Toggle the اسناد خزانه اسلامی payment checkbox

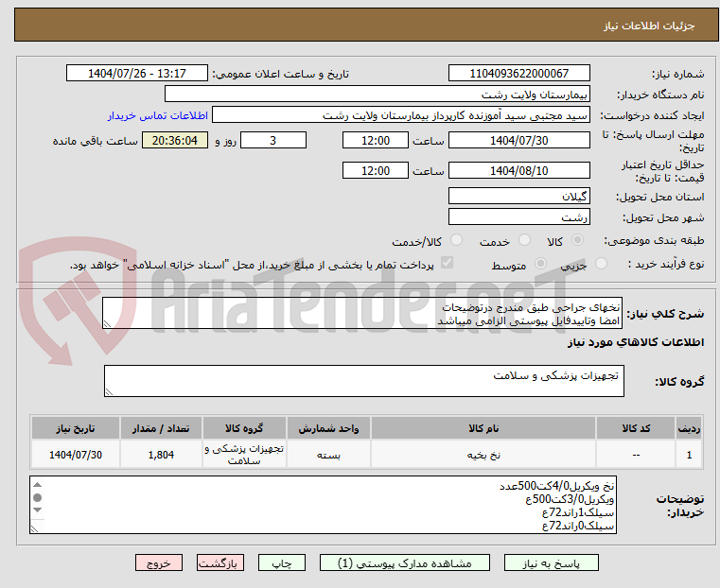tap(447, 263)
